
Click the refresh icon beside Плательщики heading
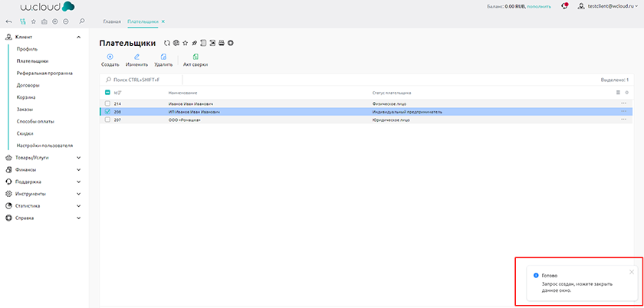click(166, 43)
